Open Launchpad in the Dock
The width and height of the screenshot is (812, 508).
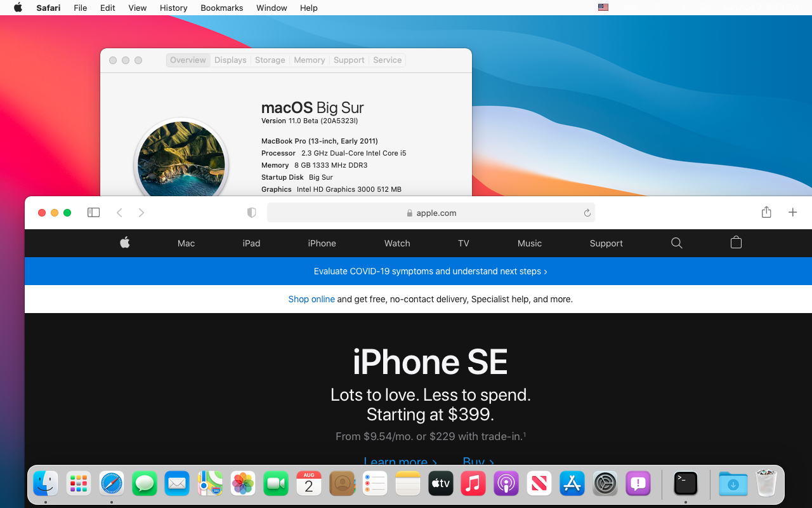[79, 484]
